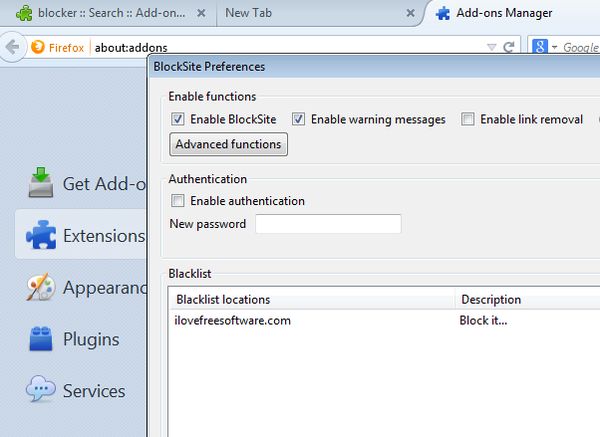Image resolution: width=600 pixels, height=437 pixels.
Task: Open Get Add-ons sidebar icon
Action: [x=41, y=184]
